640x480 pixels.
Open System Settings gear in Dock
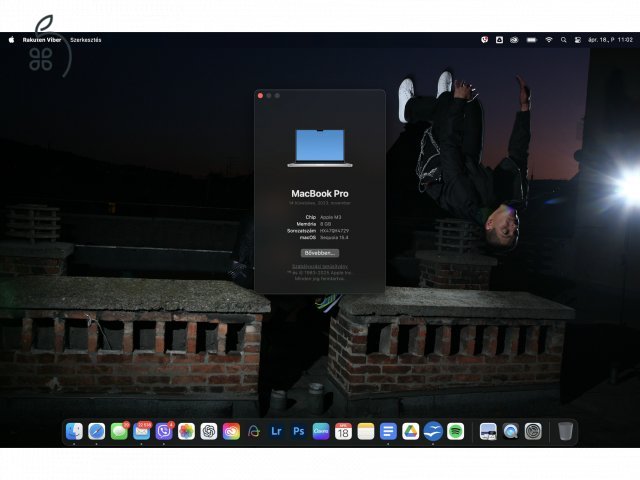[533, 431]
